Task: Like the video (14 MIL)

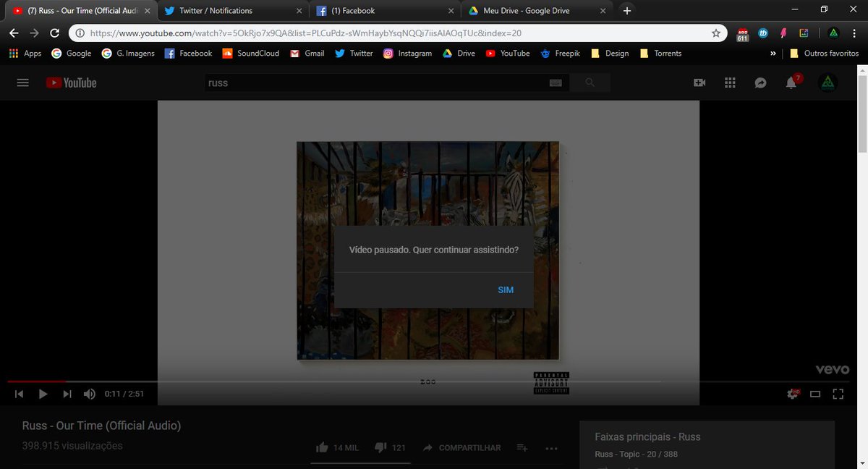Action: [x=338, y=448]
